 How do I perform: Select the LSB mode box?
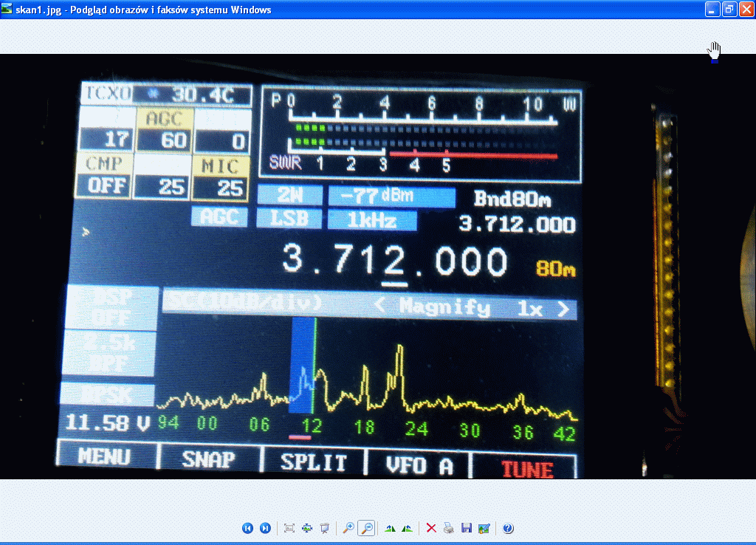click(289, 219)
